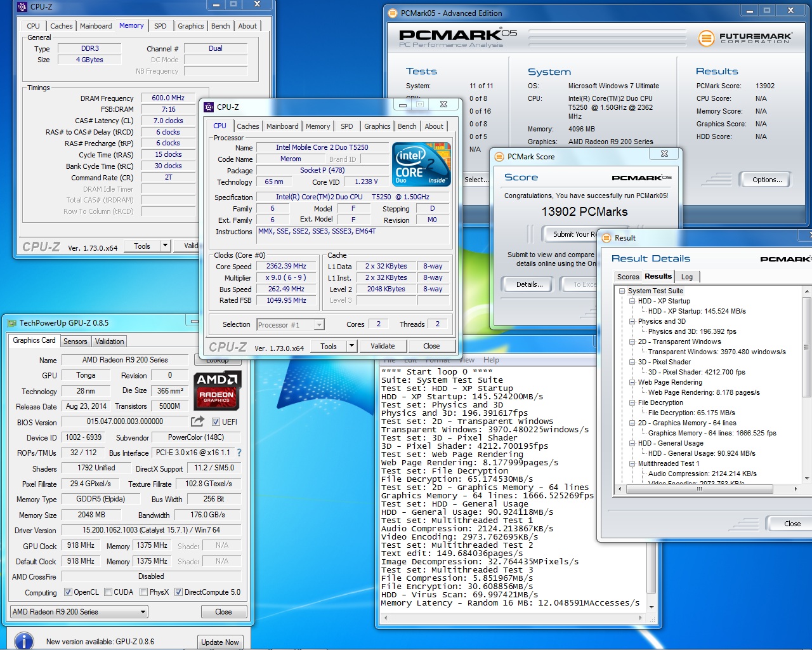
Task: Collapse the 2D - Transparent Windows node
Action: (632, 342)
